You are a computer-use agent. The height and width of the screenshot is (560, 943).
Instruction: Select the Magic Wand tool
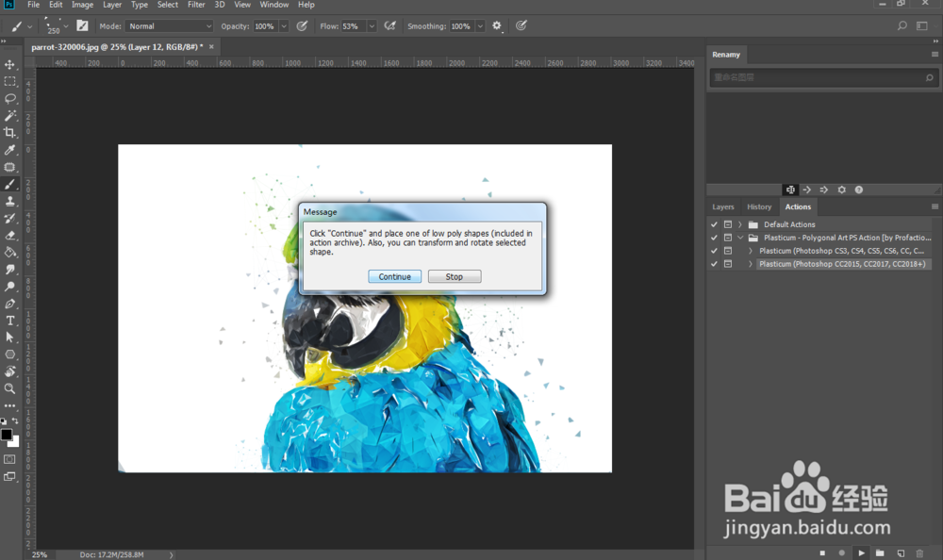[9, 116]
